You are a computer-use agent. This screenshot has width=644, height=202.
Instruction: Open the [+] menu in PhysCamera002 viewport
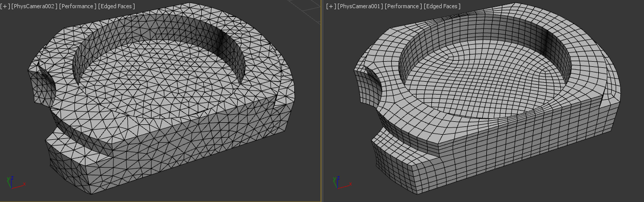[x=5, y=6]
